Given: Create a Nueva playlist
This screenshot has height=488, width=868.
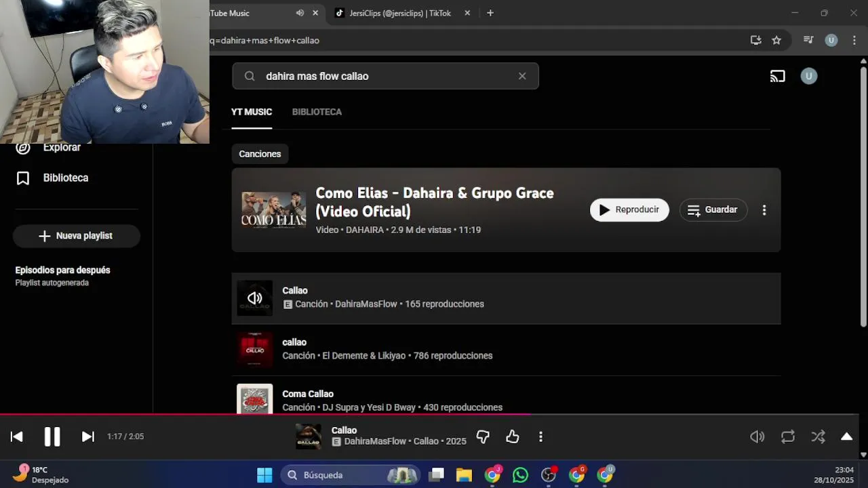Looking at the screenshot, I should tap(76, 236).
